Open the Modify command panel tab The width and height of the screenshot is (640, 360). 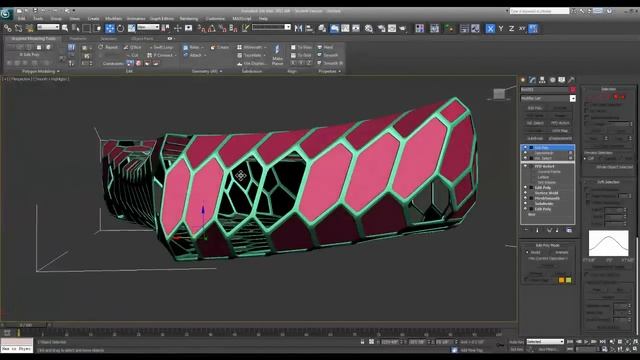[532, 80]
